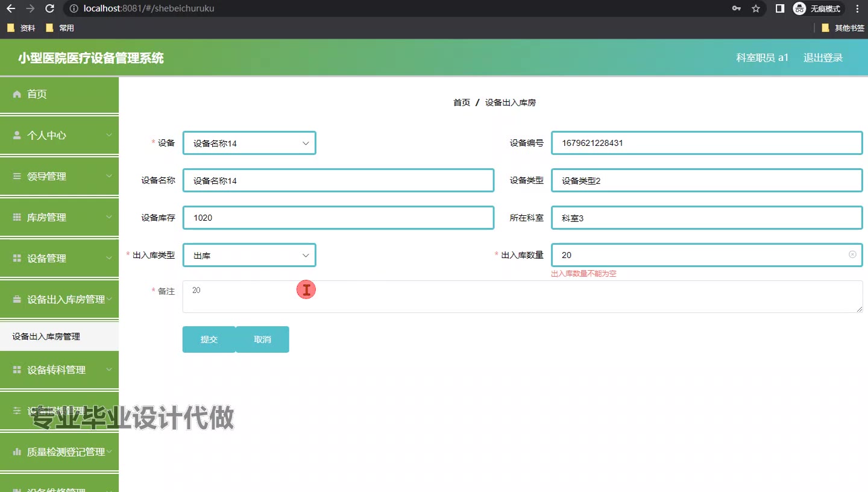Select the 设备出入库房管理 submenu item
The width and height of the screenshot is (868, 492).
click(x=46, y=336)
